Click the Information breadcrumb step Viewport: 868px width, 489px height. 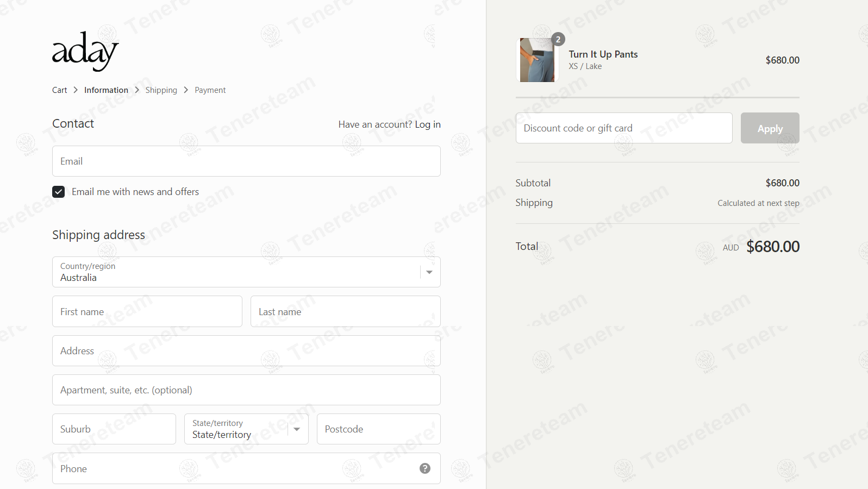pyautogui.click(x=106, y=90)
